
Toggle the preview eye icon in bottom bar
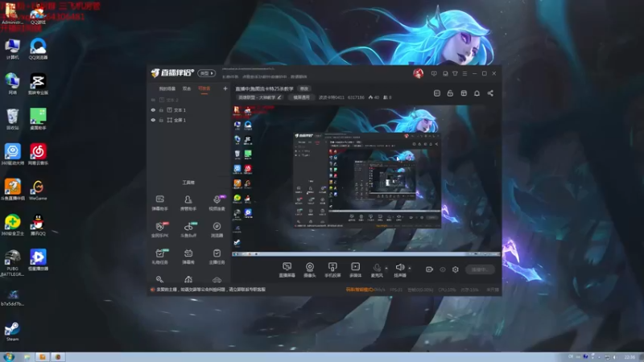pyautogui.click(x=442, y=269)
